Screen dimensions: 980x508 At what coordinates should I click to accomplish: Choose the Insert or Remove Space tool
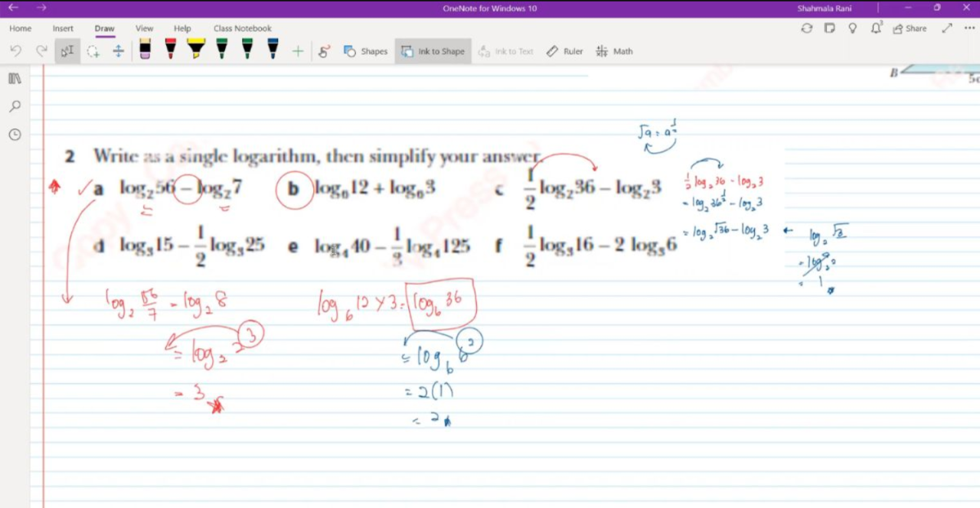coord(118,51)
